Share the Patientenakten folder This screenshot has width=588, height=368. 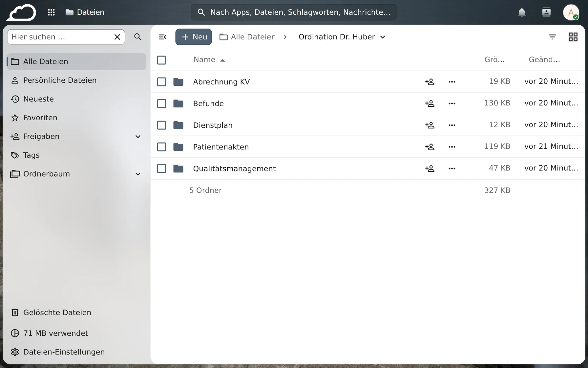point(430,147)
